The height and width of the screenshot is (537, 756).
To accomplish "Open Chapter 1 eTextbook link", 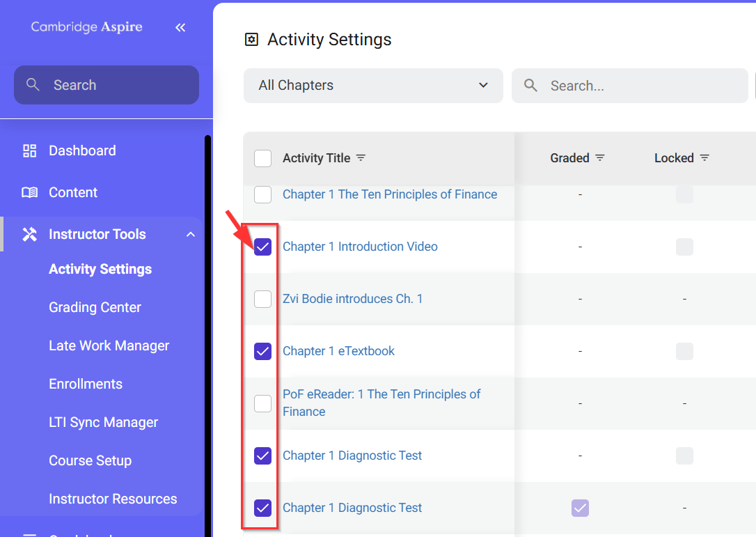I will (x=338, y=351).
